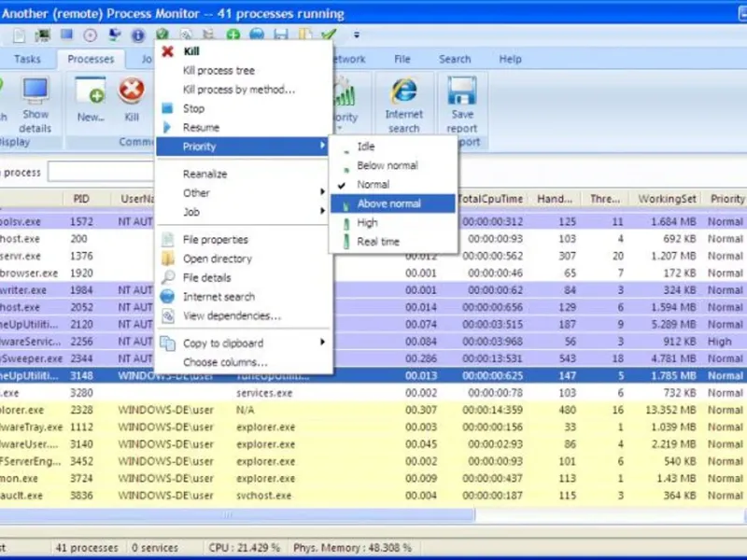Click the green plus icon in quick toolbar
747x560 pixels.
click(233, 35)
